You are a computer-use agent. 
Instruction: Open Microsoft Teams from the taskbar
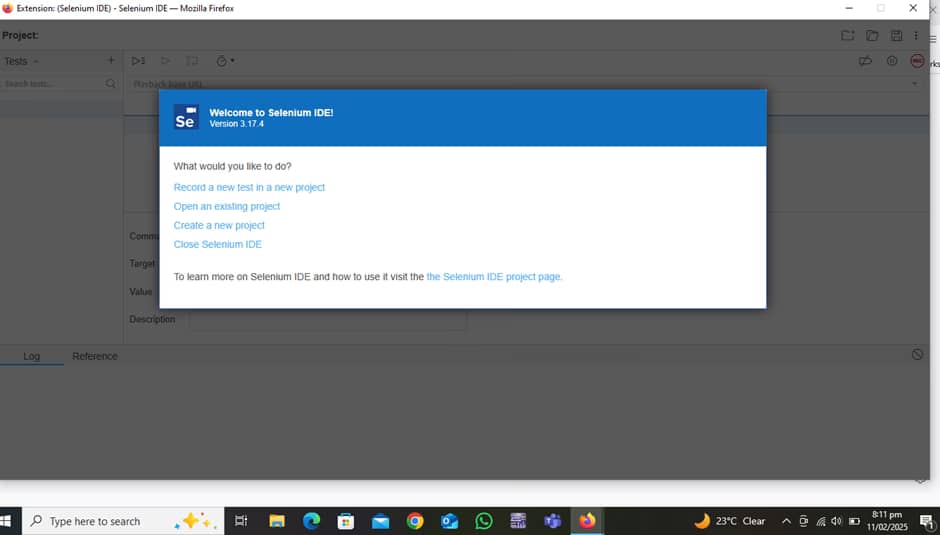553,521
